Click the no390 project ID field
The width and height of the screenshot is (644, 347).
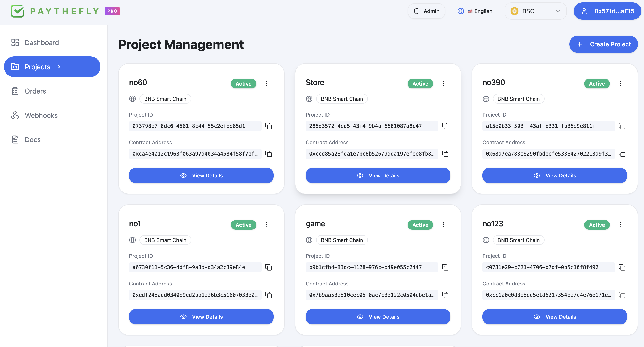click(548, 126)
